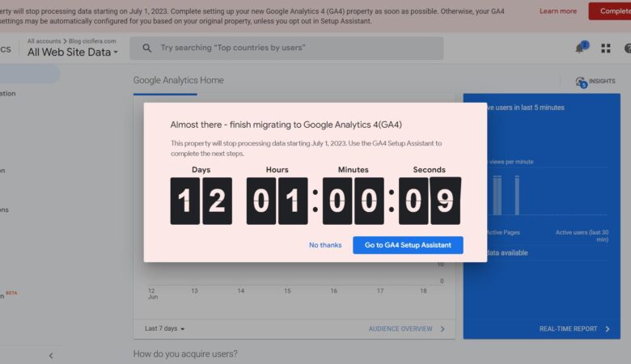Image resolution: width=631 pixels, height=364 pixels.
Task: Open the Audience Overview link
Action: [400, 329]
